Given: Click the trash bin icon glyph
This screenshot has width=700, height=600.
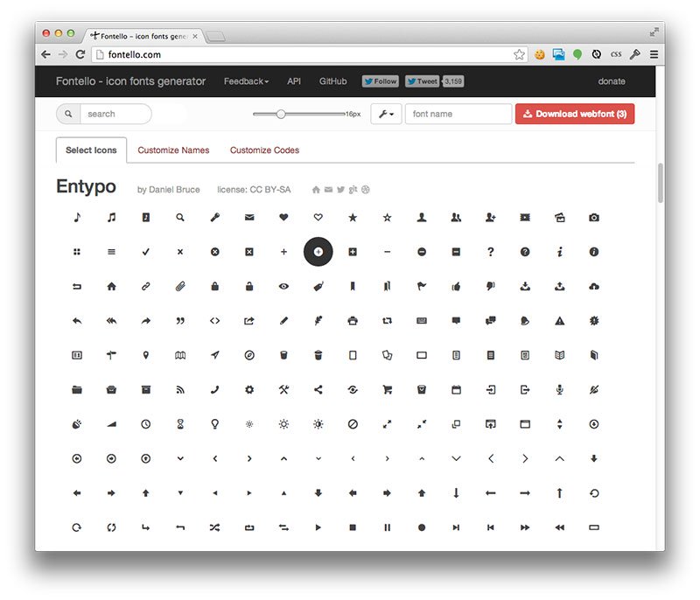Looking at the screenshot, I should pyautogui.click(x=283, y=355).
